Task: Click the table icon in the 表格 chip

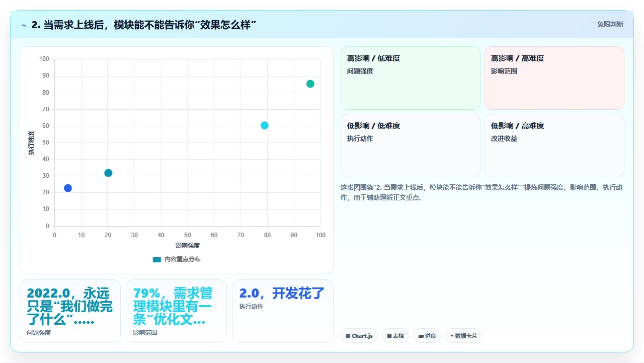Action: (x=389, y=336)
